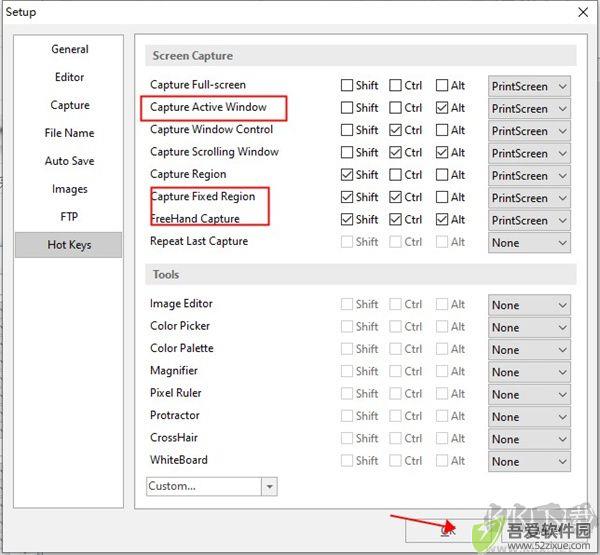Uncheck Alt for FreeHand Capture
The width and height of the screenshot is (600, 555).
442,219
